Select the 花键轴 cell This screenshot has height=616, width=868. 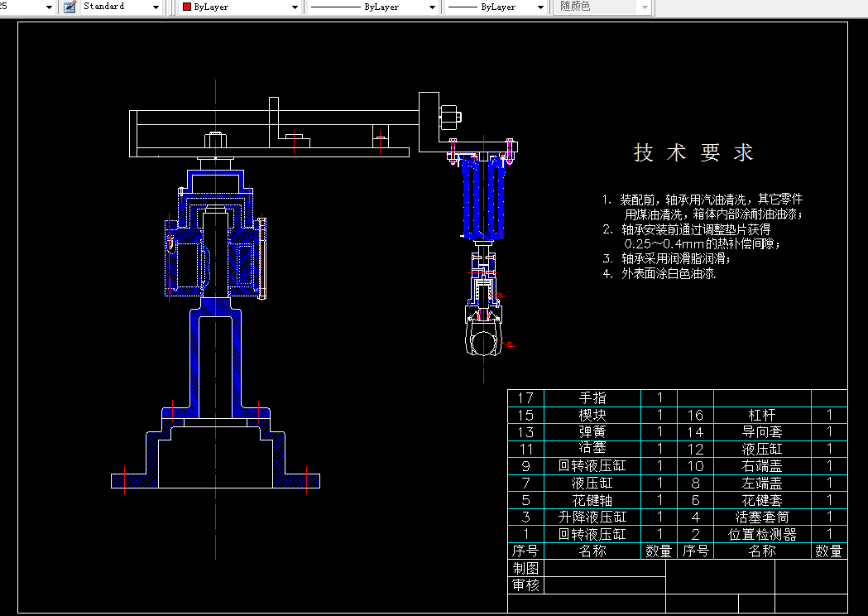tap(592, 500)
